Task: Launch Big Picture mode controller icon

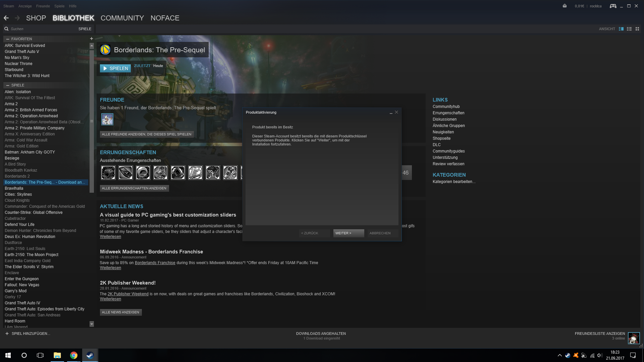Action: point(613,6)
